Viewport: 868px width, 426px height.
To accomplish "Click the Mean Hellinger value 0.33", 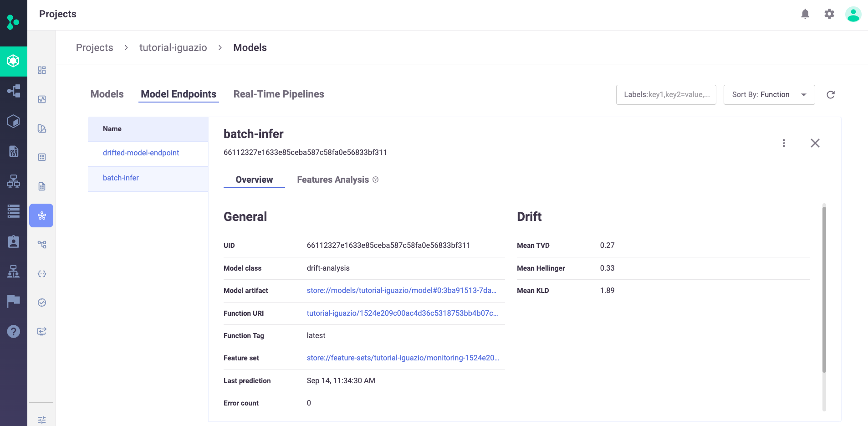I will tap(607, 268).
